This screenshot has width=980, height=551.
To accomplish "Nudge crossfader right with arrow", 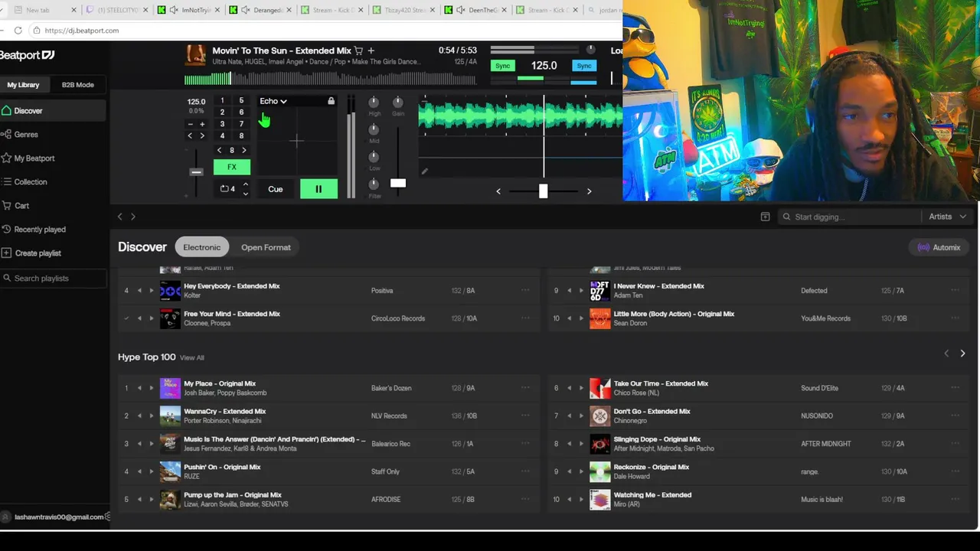I will (x=589, y=191).
